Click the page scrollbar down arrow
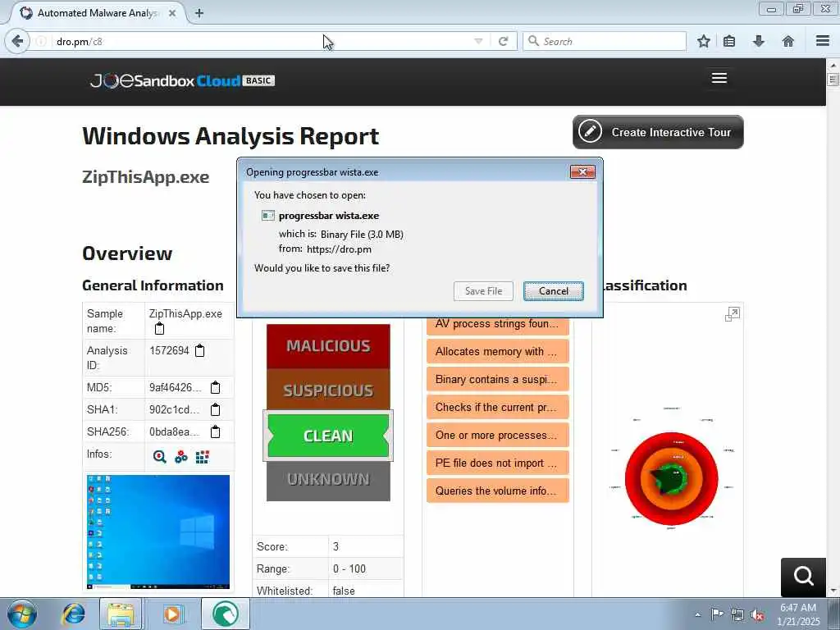 click(833, 591)
